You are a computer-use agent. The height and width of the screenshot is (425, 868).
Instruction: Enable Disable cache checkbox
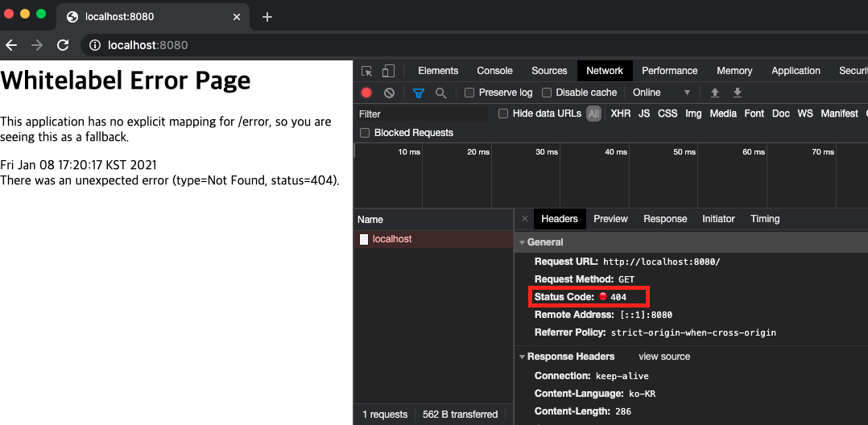(547, 93)
